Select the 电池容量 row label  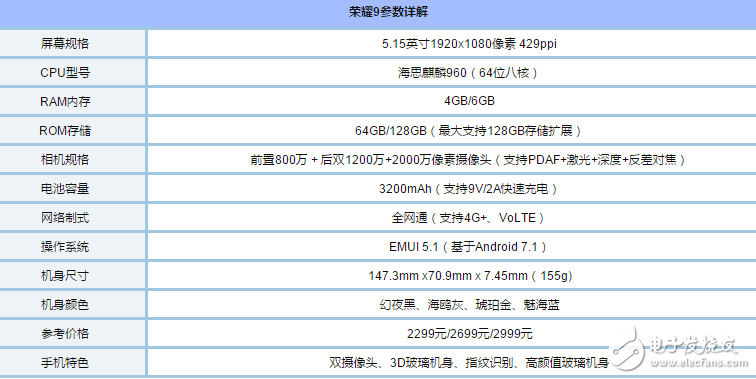coord(65,188)
